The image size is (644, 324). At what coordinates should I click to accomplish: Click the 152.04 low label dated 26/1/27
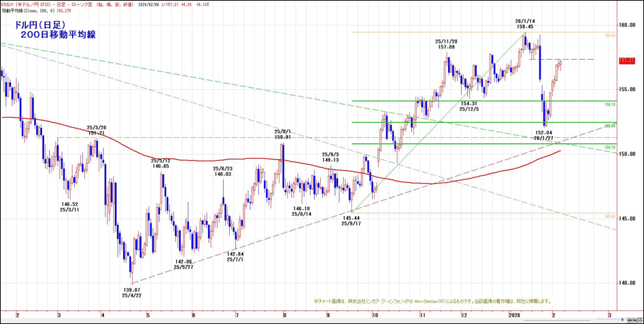click(x=543, y=135)
